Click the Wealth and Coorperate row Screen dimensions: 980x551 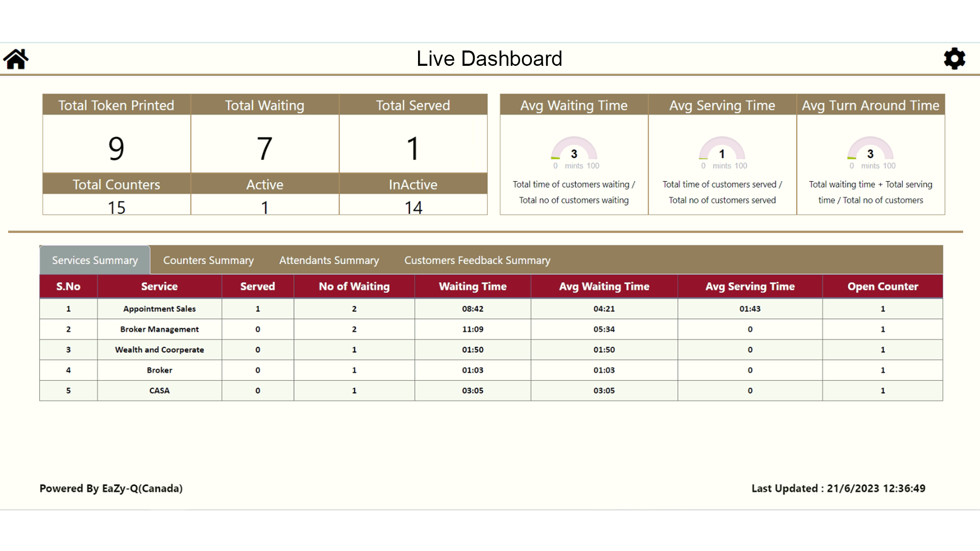159,349
